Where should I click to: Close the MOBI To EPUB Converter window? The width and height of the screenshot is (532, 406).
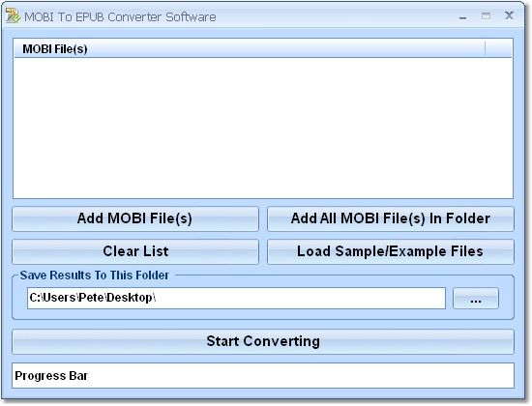[509, 15]
